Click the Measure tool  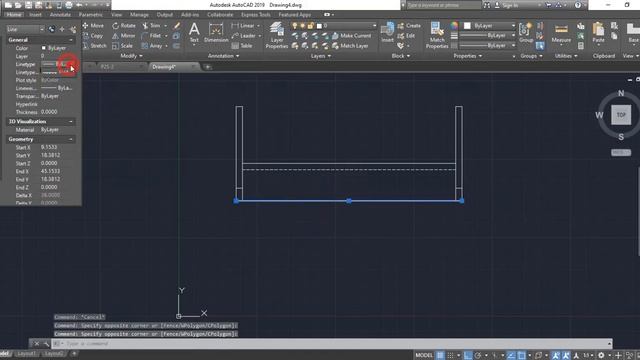(561, 33)
